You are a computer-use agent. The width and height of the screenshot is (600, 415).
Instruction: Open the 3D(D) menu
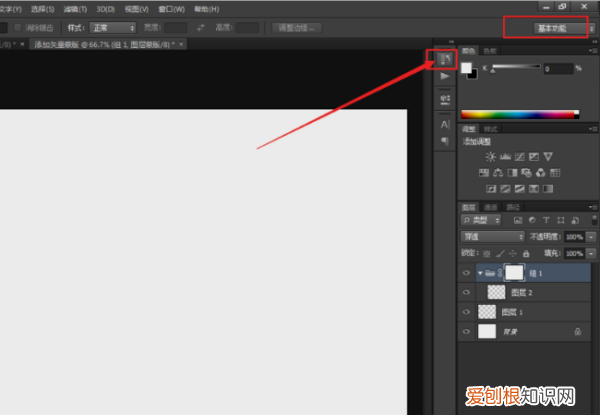105,9
